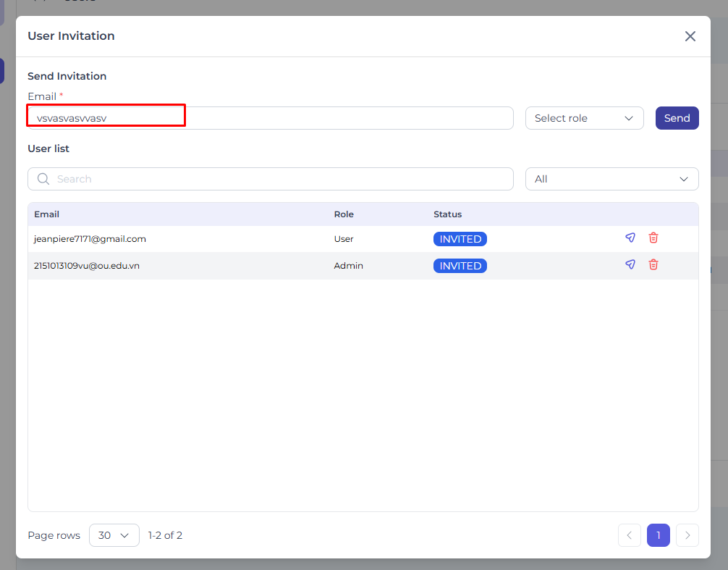Click the Email column header
728x570 pixels.
point(46,214)
